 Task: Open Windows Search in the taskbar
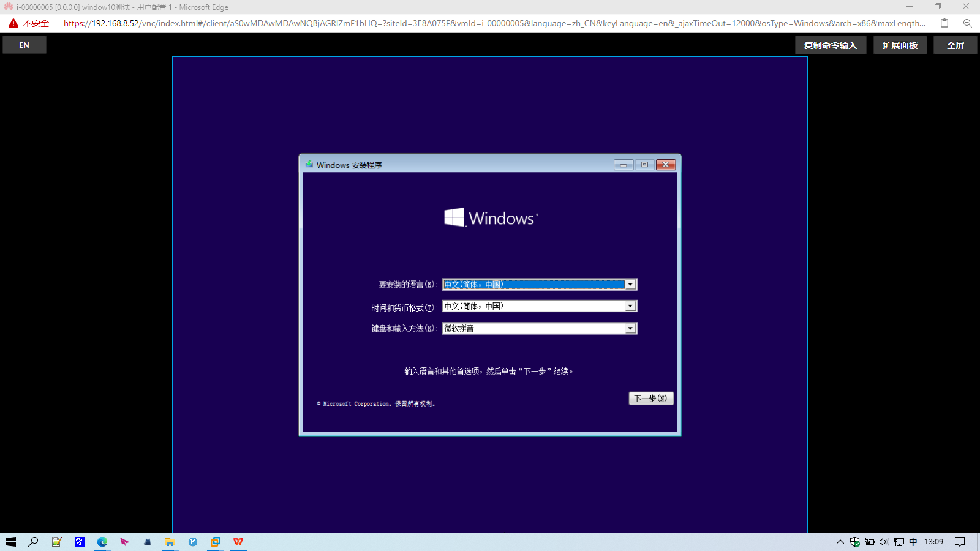click(x=33, y=542)
